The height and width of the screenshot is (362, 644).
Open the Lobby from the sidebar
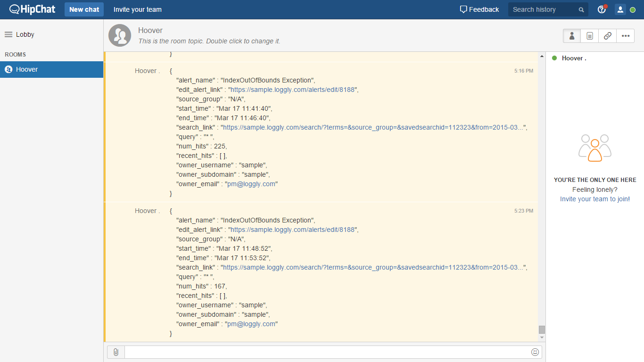25,34
